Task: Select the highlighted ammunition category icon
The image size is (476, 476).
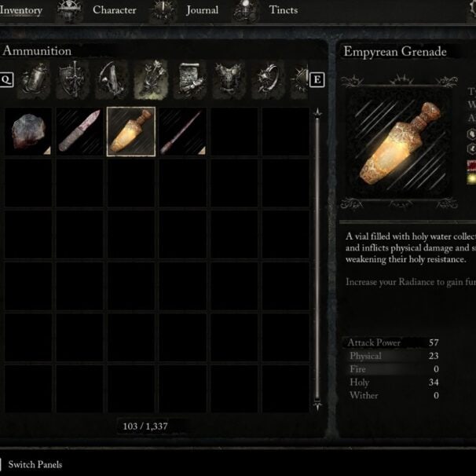Action: 151,80
